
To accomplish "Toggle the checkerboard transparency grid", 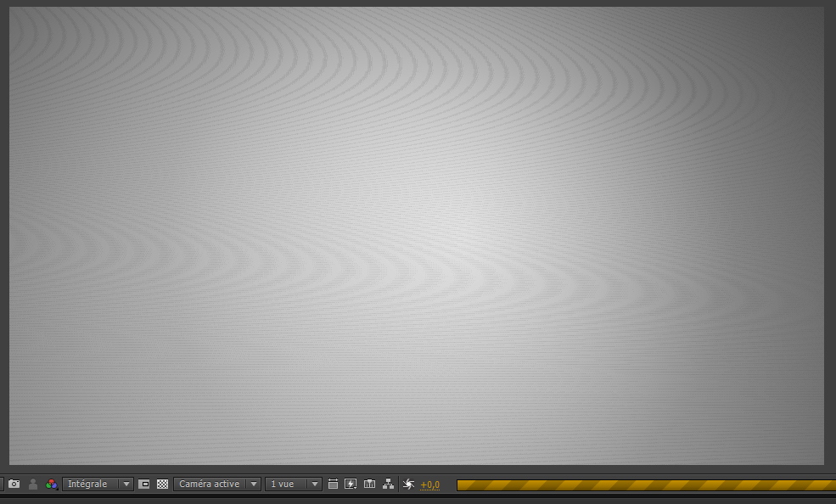I will pyautogui.click(x=162, y=484).
